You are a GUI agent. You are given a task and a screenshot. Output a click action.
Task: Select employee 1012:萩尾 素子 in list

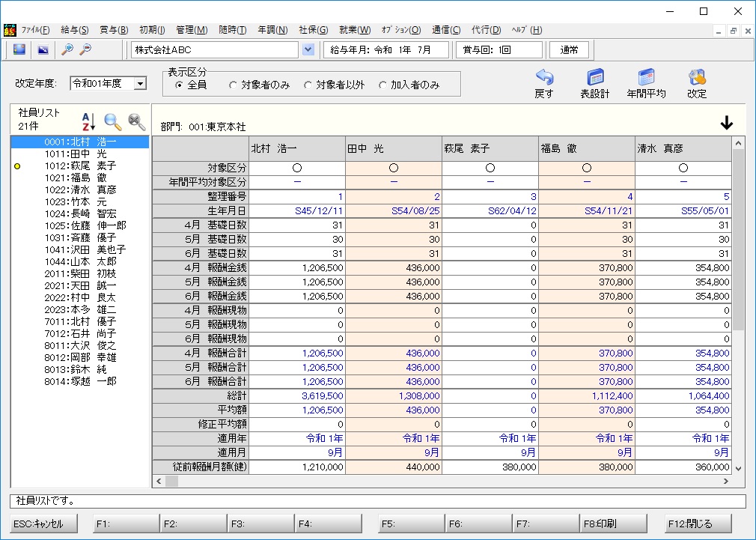point(80,166)
